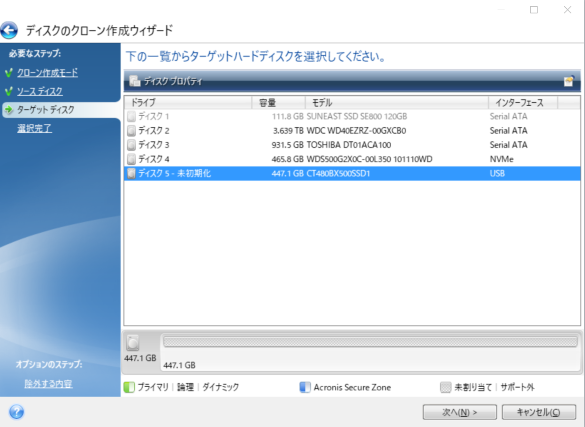Screen dimensions: 585x427
Task: Click the disk icon of ディスク 3 row
Action: 131,145
